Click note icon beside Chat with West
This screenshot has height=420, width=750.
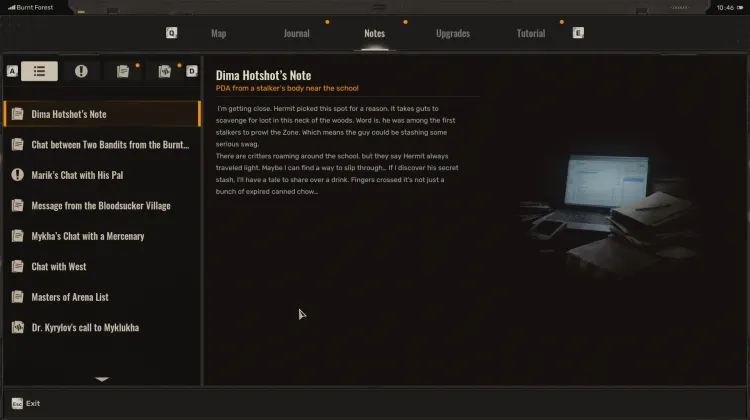click(18, 266)
